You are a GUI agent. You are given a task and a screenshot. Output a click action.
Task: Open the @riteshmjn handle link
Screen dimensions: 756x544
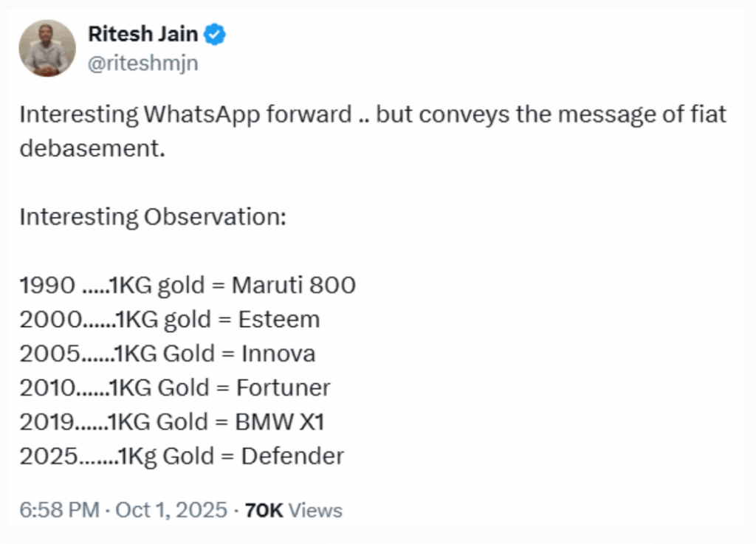pyautogui.click(x=142, y=64)
